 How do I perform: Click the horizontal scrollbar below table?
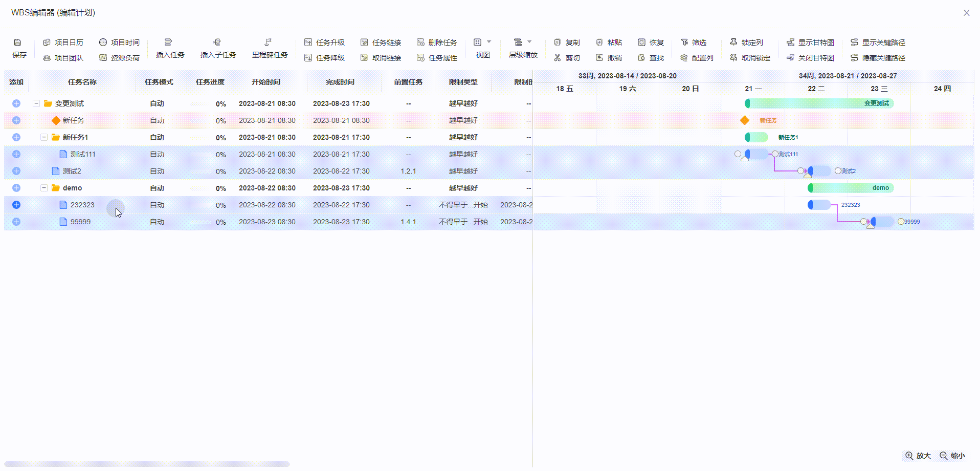click(147, 464)
